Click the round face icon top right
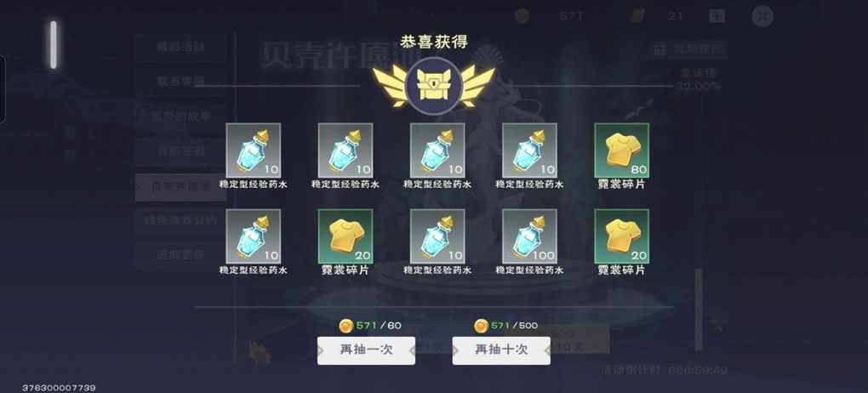This screenshot has width=868, height=393. point(762,15)
